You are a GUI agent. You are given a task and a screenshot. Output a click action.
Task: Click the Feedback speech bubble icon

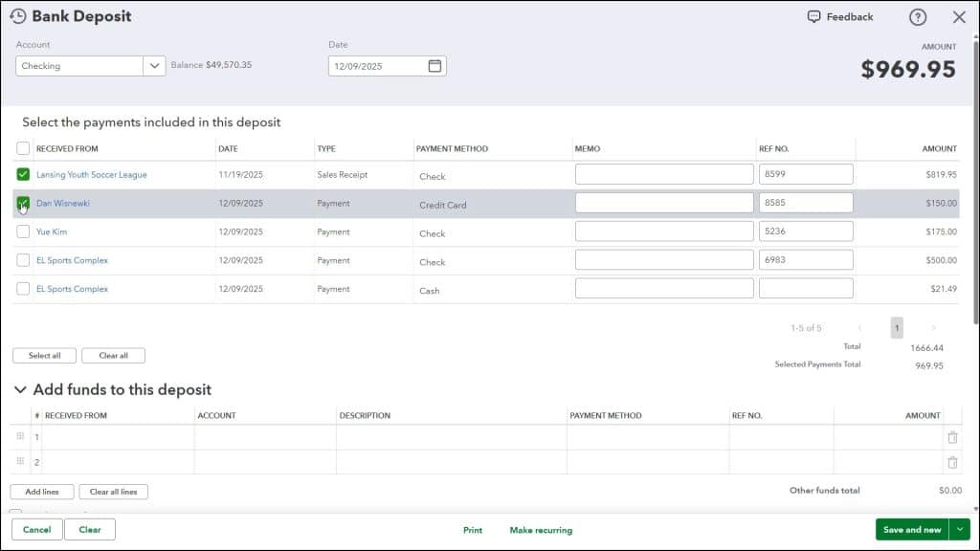(813, 16)
